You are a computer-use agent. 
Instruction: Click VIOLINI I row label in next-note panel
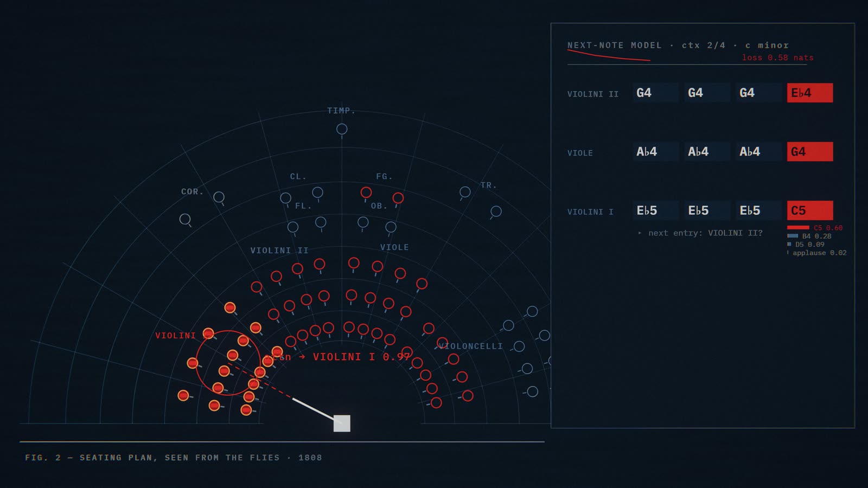click(x=590, y=212)
